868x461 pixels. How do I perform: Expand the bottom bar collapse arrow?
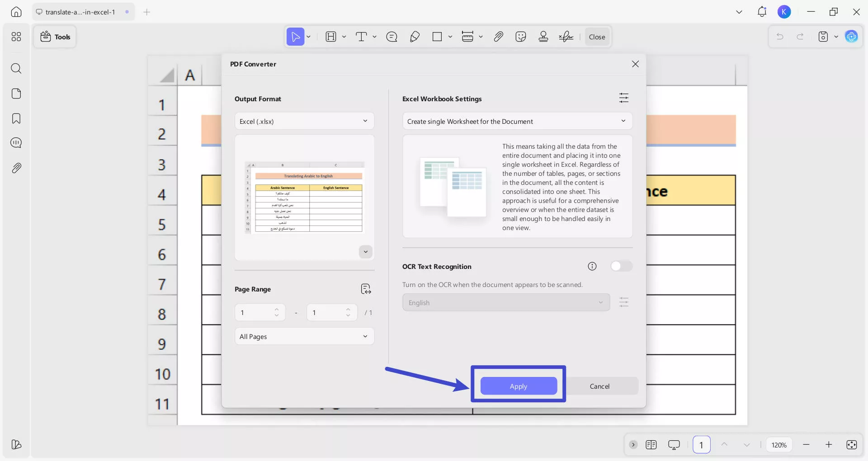633,445
